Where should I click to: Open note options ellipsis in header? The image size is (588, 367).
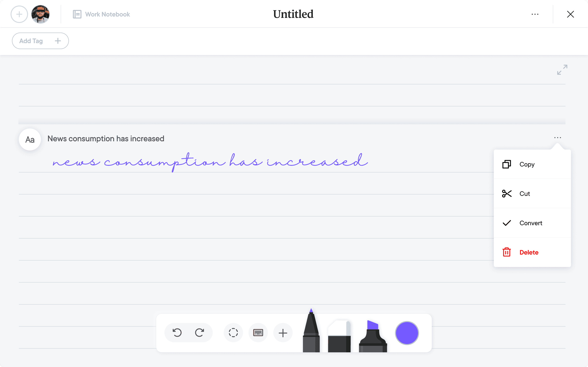(535, 14)
